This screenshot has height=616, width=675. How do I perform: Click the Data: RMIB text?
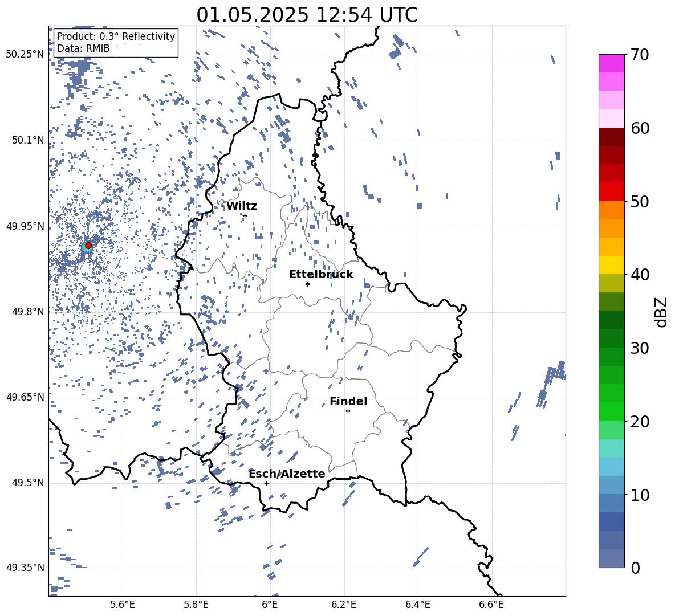[83, 48]
